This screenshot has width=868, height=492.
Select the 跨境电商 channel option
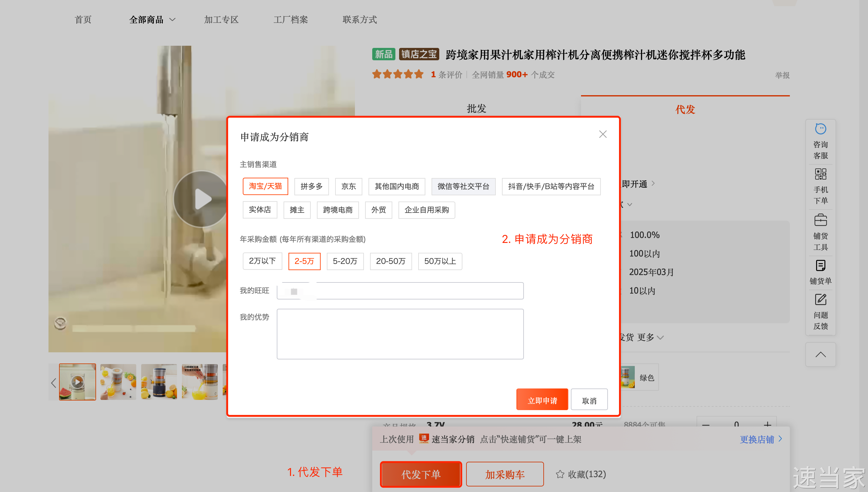[x=337, y=210]
